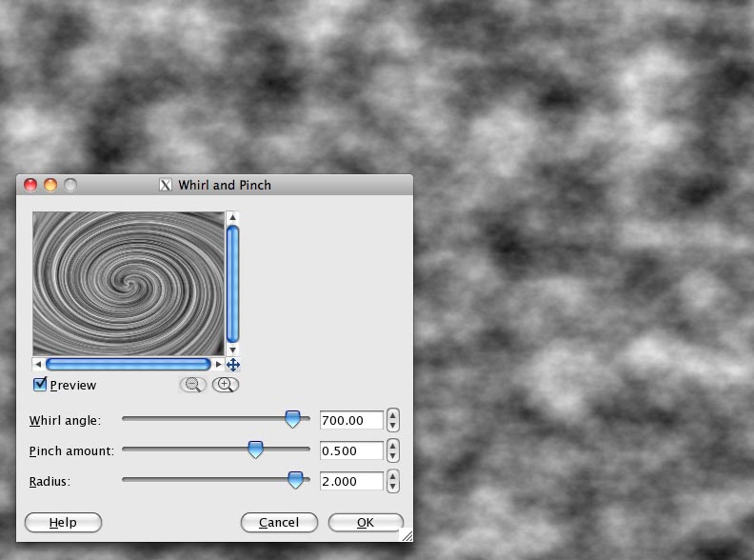Click the Whirl angle slider handle
This screenshot has width=754, height=560.
[x=292, y=419]
